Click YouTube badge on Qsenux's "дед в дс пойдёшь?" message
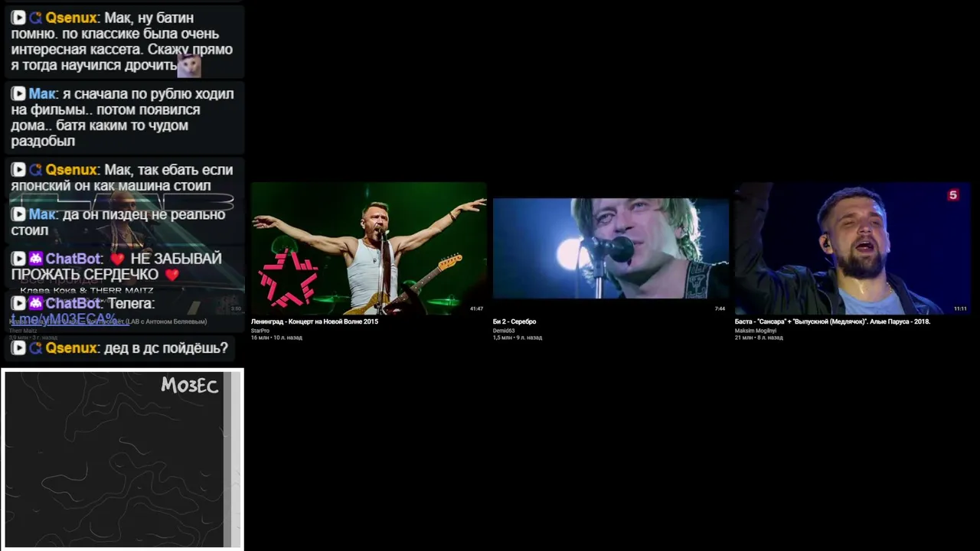Image resolution: width=980 pixels, height=551 pixels. tap(18, 348)
